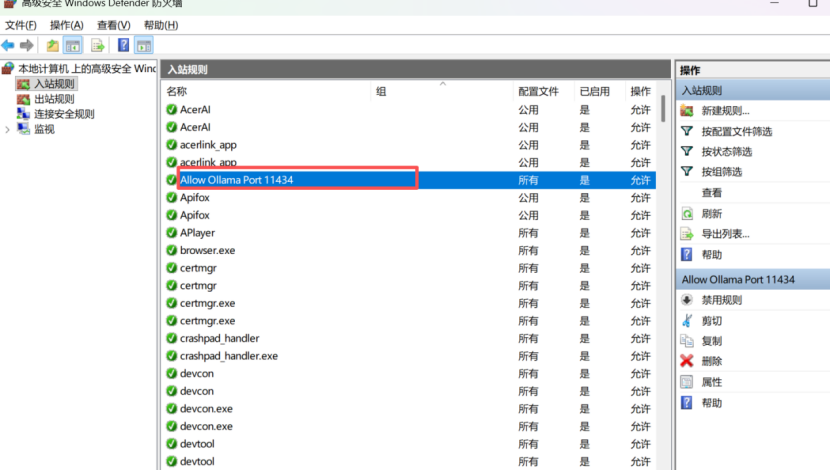Toggle the show/hide console tree toolbar icon
Image resolution: width=830 pixels, height=470 pixels.
pyautogui.click(x=73, y=46)
